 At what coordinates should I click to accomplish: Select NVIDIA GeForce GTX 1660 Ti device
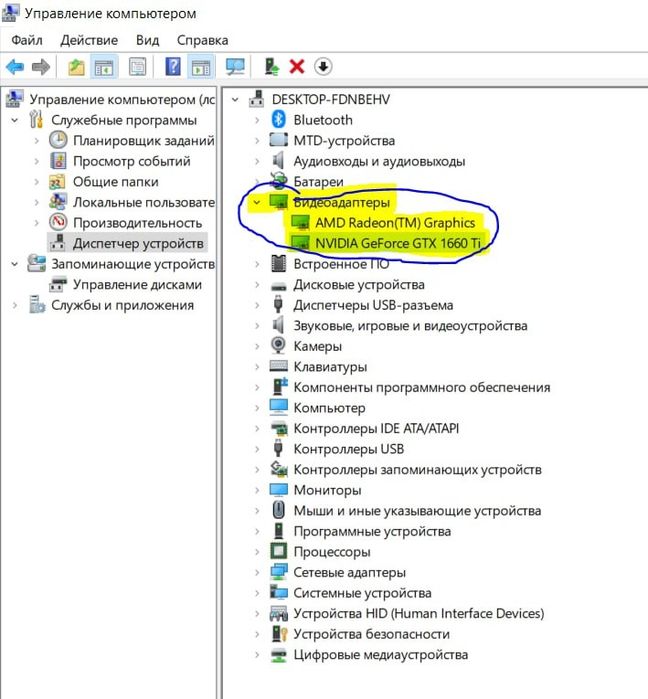tap(398, 243)
